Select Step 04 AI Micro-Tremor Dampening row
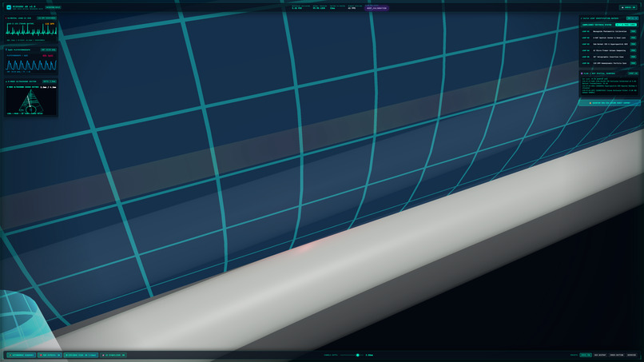This screenshot has width=644, height=362. (x=609, y=50)
